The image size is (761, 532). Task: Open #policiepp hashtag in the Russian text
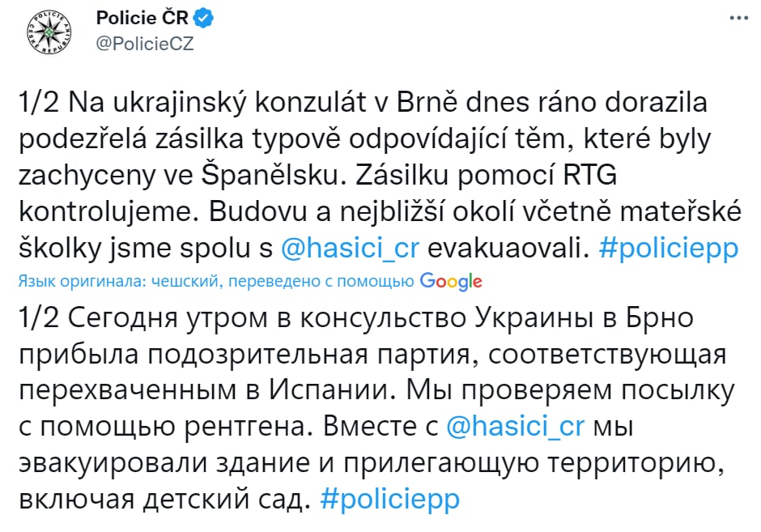(x=389, y=500)
